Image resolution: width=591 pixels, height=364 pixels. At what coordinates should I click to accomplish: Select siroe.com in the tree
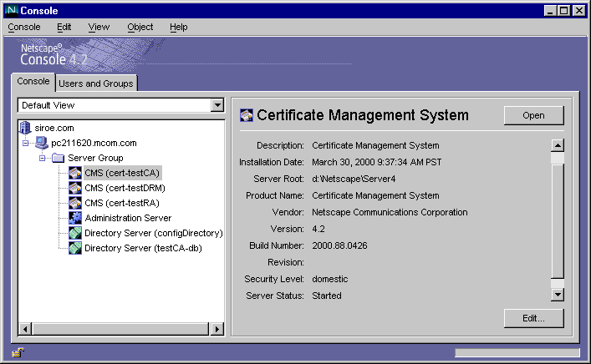(x=54, y=128)
